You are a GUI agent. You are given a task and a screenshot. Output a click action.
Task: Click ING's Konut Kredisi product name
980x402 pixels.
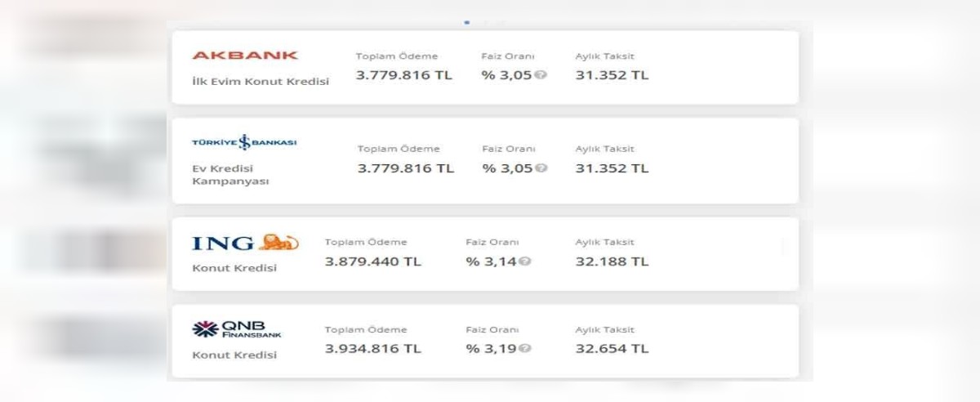(x=234, y=268)
